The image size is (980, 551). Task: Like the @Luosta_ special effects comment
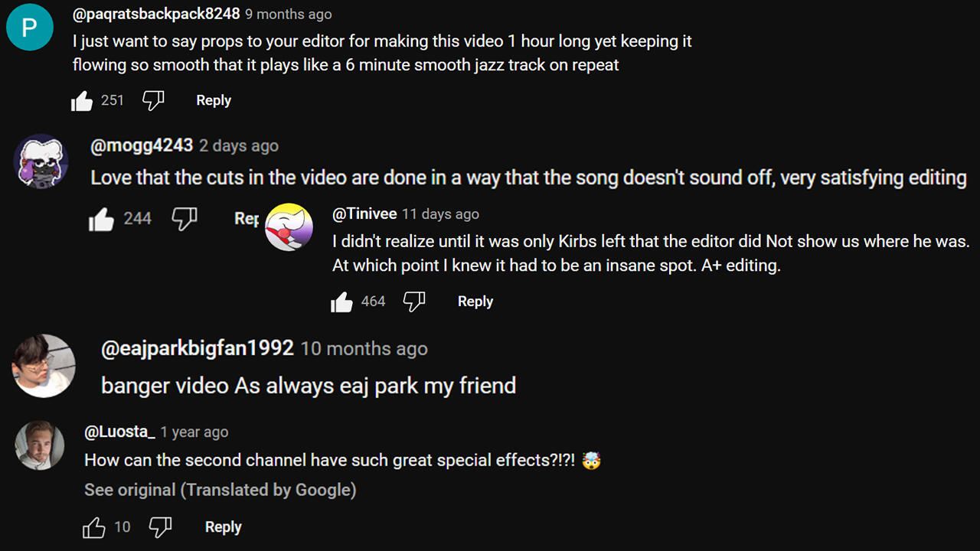[93, 527]
